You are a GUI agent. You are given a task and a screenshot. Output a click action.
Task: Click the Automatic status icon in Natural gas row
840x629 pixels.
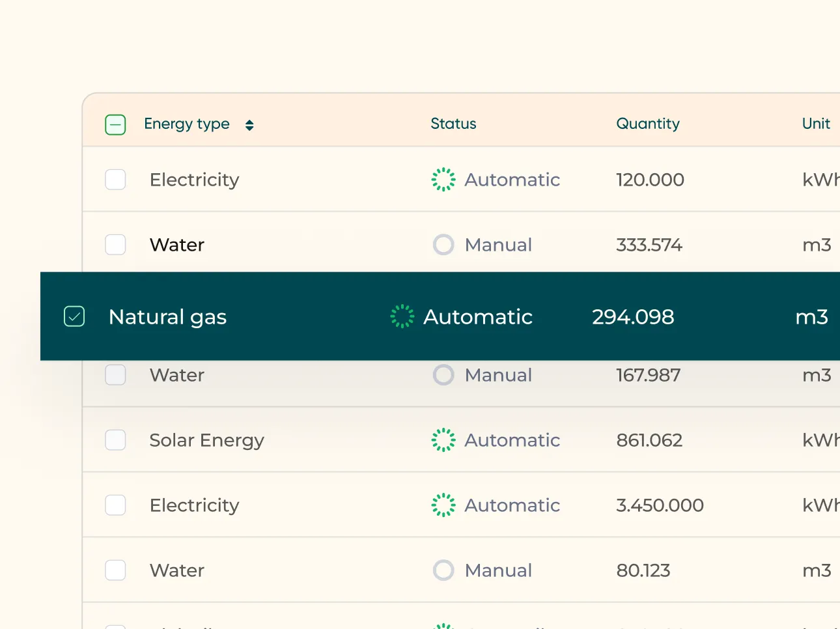(402, 316)
